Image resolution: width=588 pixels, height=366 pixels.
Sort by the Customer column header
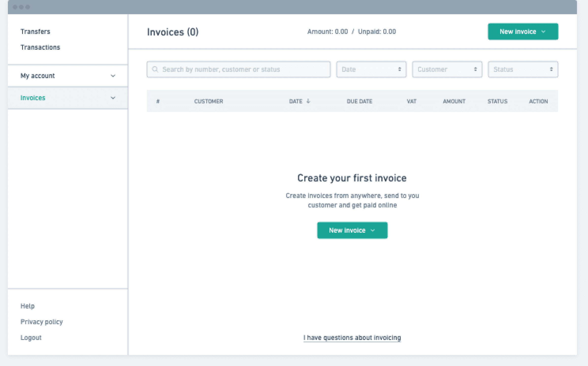[208, 101]
